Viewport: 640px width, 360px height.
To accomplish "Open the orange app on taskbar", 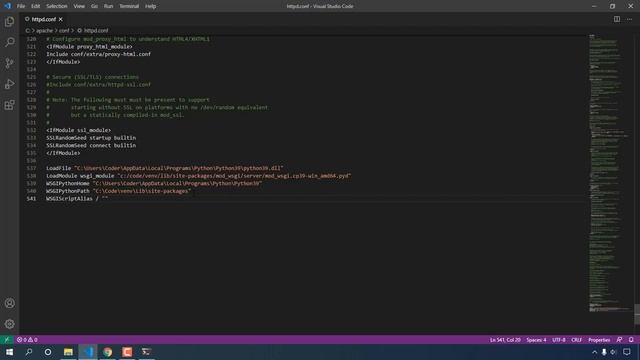I will pyautogui.click(x=127, y=352).
